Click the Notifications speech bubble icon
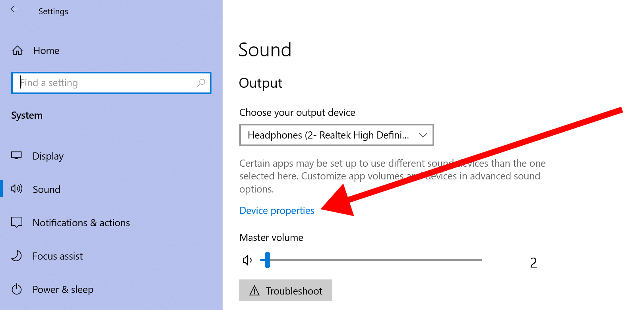The image size is (644, 310). click(x=17, y=222)
